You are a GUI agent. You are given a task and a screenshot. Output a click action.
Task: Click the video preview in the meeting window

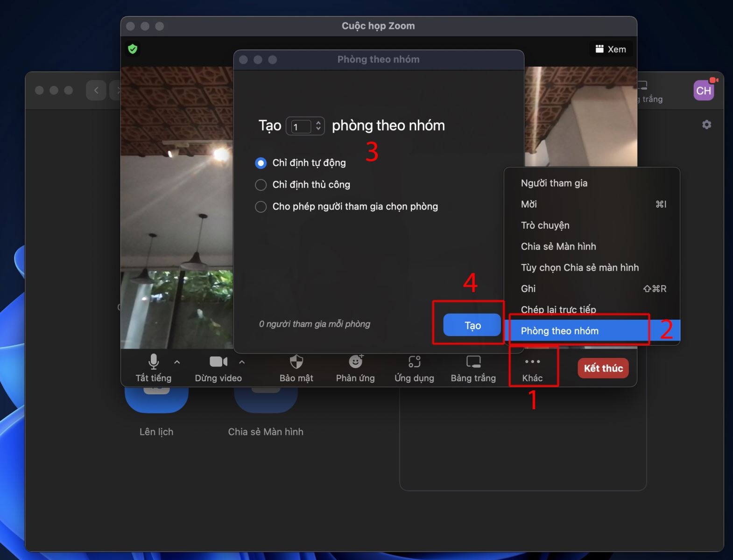177,208
